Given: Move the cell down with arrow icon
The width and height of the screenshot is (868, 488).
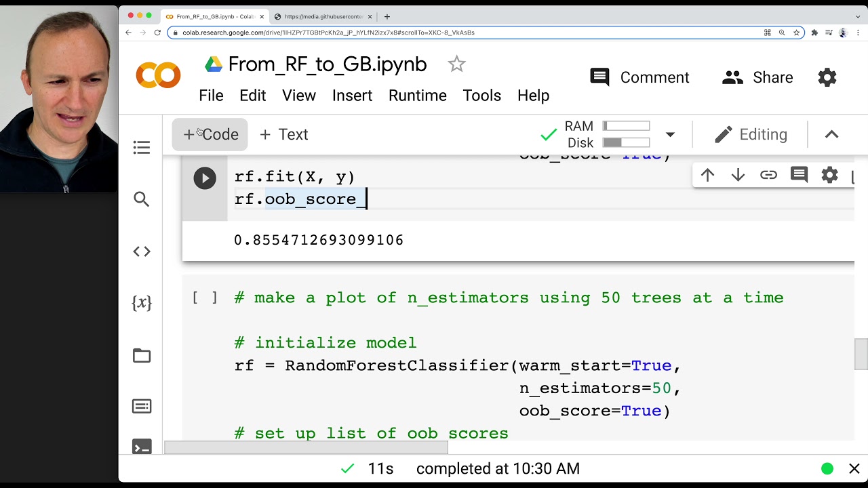Looking at the screenshot, I should 738,176.
